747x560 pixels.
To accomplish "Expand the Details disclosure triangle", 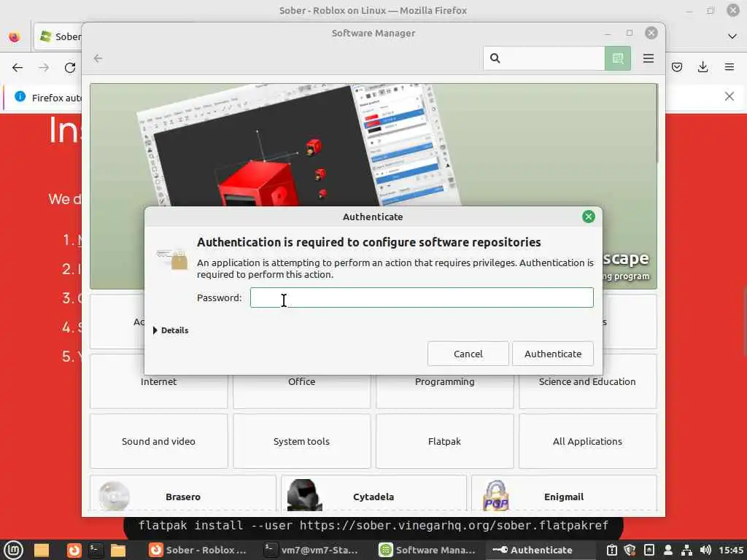I will [x=155, y=330].
